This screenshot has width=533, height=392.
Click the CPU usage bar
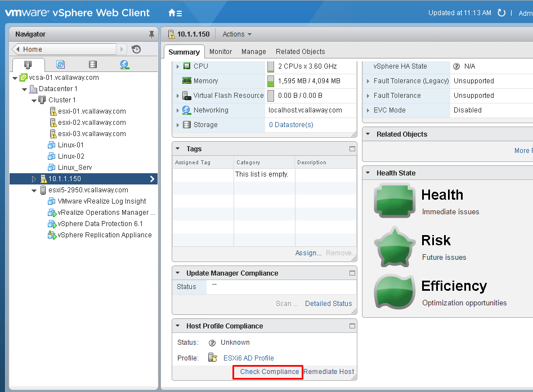[271, 66]
